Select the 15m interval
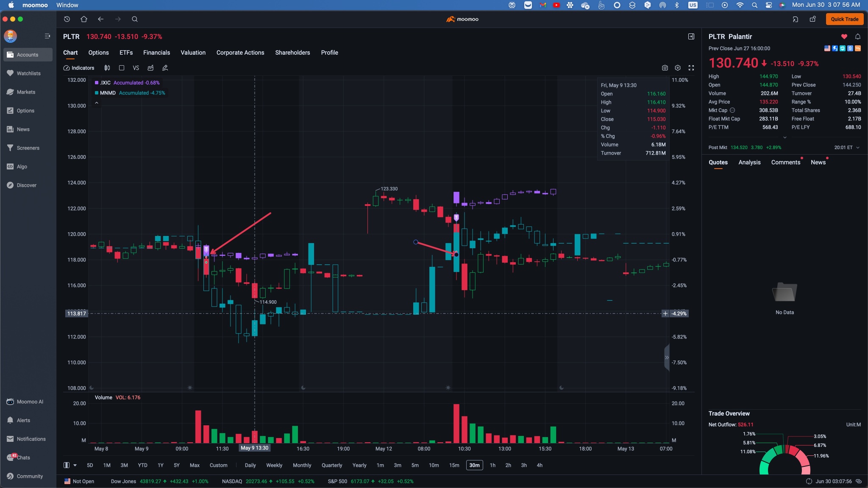Viewport: 868px width, 488px height. pos(454,465)
